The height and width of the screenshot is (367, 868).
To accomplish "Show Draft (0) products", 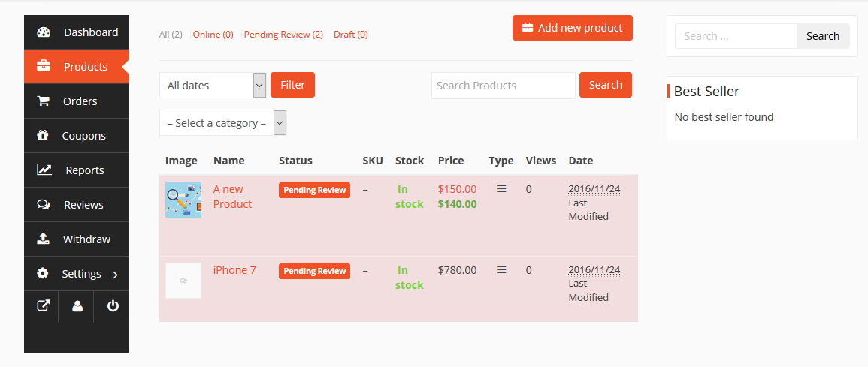I will point(350,35).
